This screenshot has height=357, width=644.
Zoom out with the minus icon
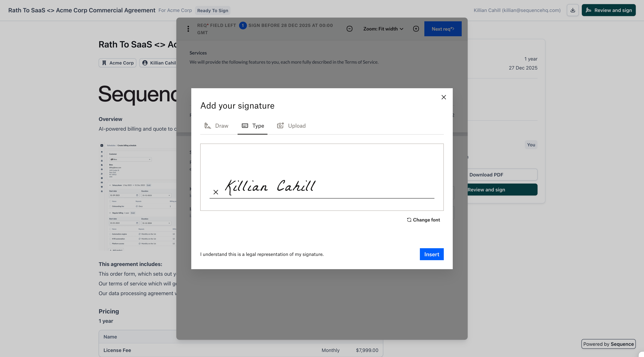point(349,29)
